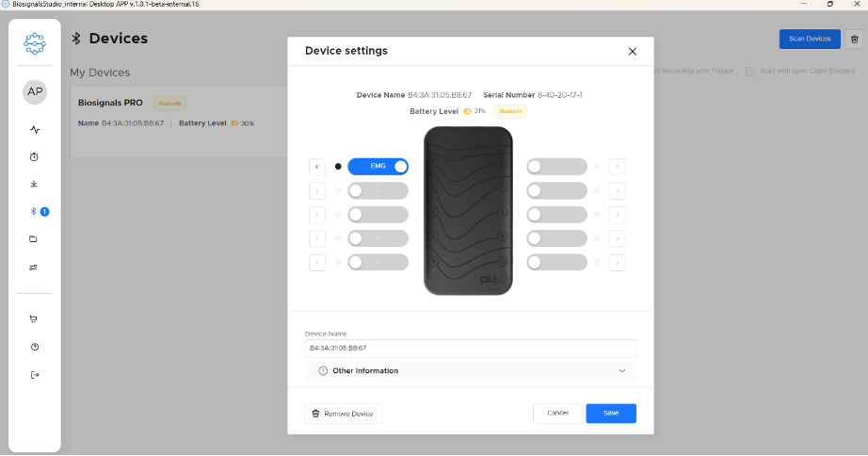Click the Bluetooth badge in Device settings dialog
Screen dimensions: 868x456
(510, 111)
